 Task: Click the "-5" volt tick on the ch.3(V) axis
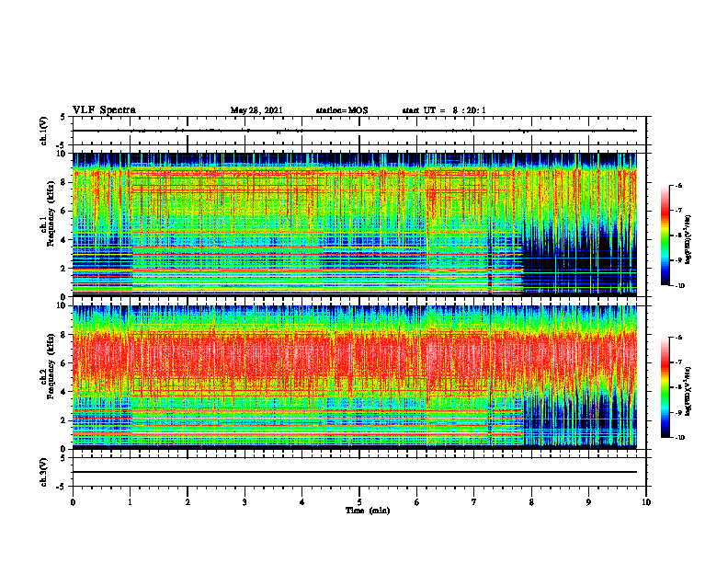point(63,487)
